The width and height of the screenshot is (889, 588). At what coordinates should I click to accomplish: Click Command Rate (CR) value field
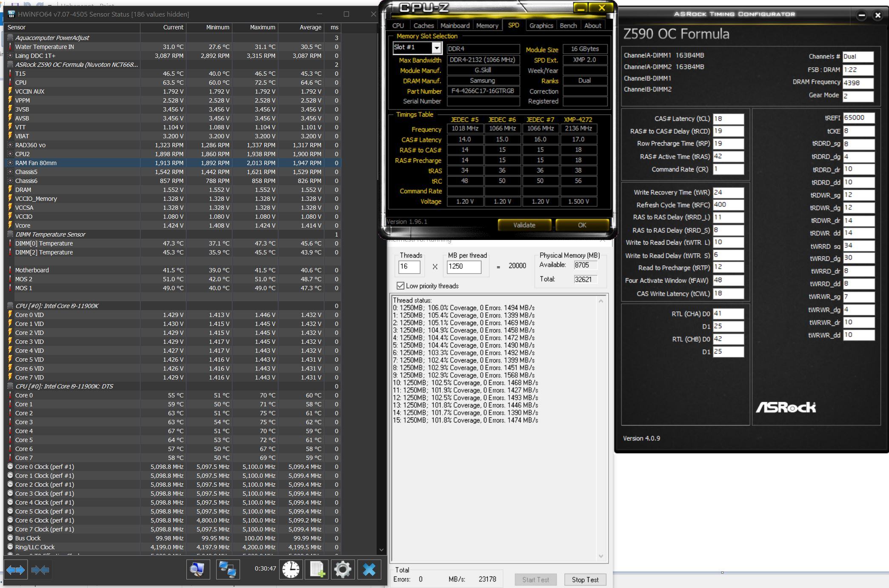click(x=728, y=169)
